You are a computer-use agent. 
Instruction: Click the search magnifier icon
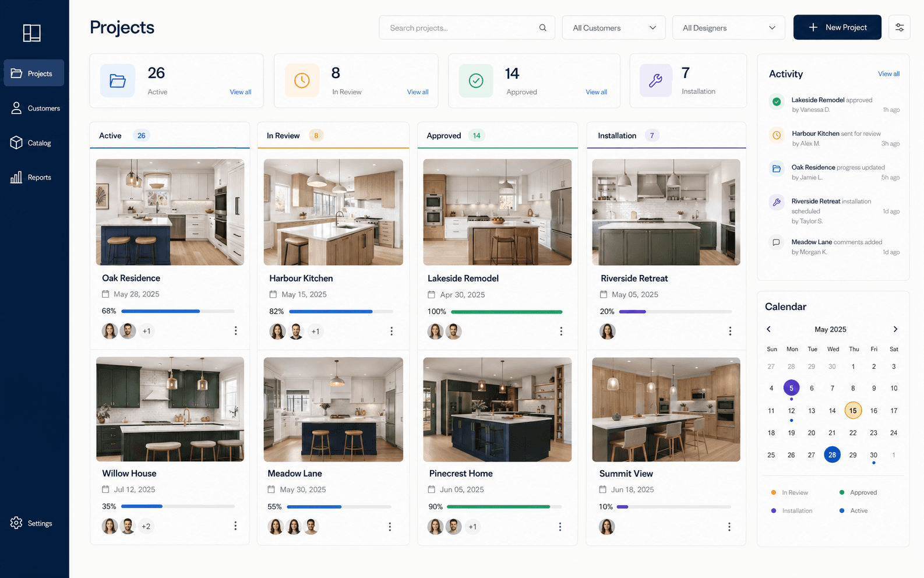(x=542, y=27)
